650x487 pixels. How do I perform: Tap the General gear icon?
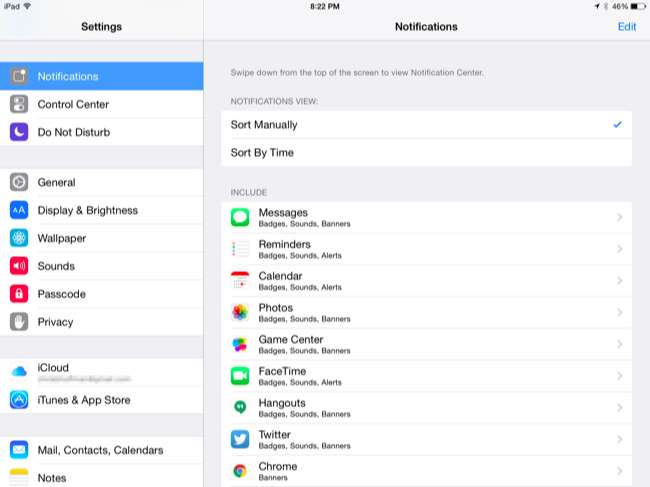[x=19, y=182]
